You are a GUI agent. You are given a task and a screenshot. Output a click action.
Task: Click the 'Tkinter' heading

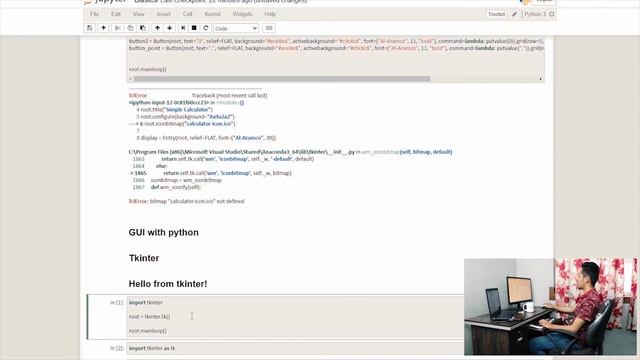[x=144, y=258]
